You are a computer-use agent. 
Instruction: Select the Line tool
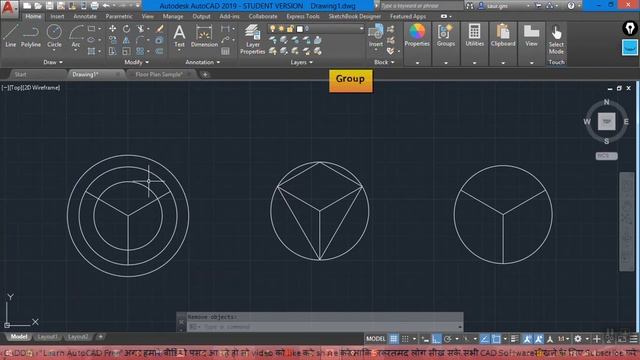(10, 36)
